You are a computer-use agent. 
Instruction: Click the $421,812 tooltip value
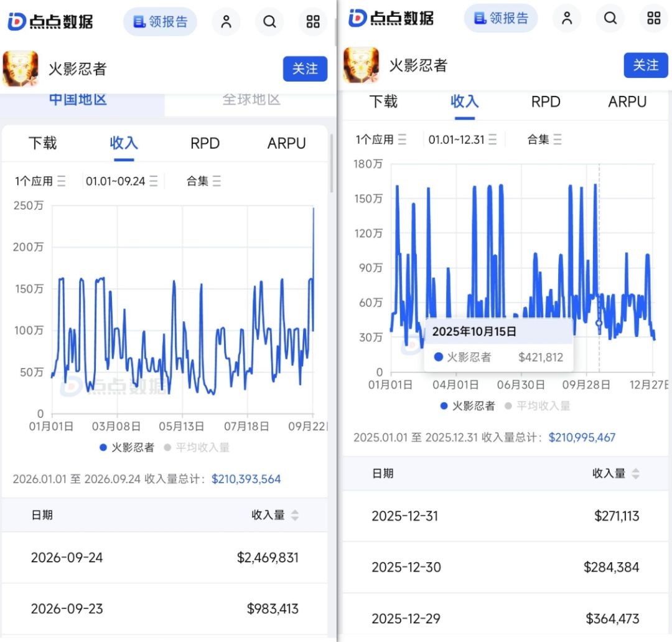point(541,357)
